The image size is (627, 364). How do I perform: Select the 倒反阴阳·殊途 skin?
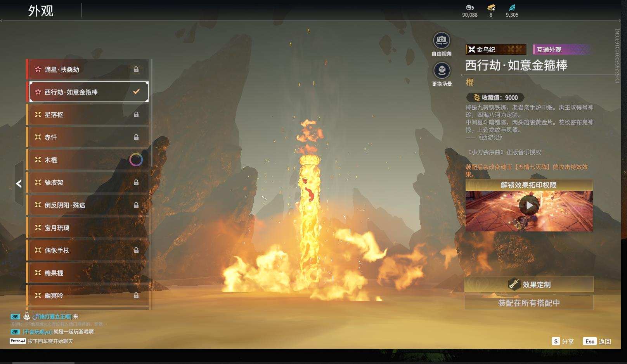[x=88, y=205]
